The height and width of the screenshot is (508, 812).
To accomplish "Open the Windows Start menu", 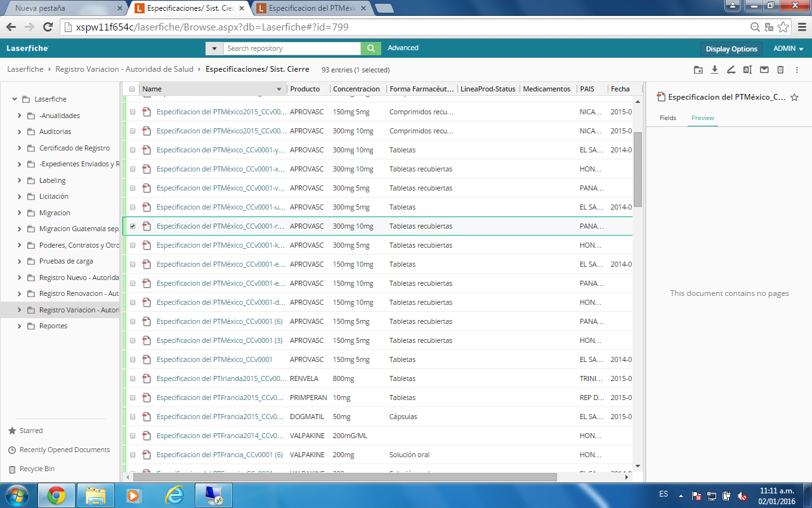I will point(17,495).
